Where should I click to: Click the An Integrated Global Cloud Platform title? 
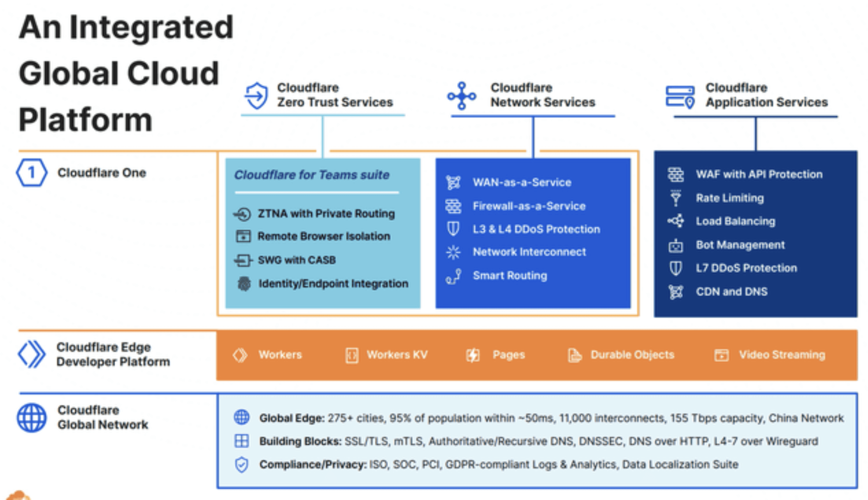tap(126, 73)
